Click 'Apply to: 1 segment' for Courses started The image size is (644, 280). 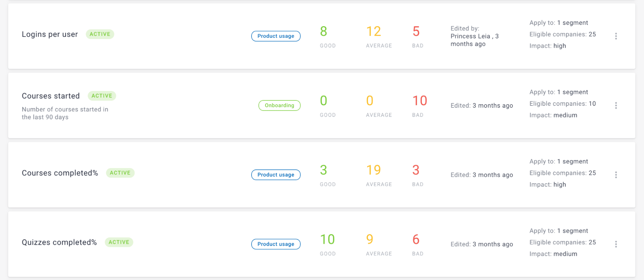[559, 92]
